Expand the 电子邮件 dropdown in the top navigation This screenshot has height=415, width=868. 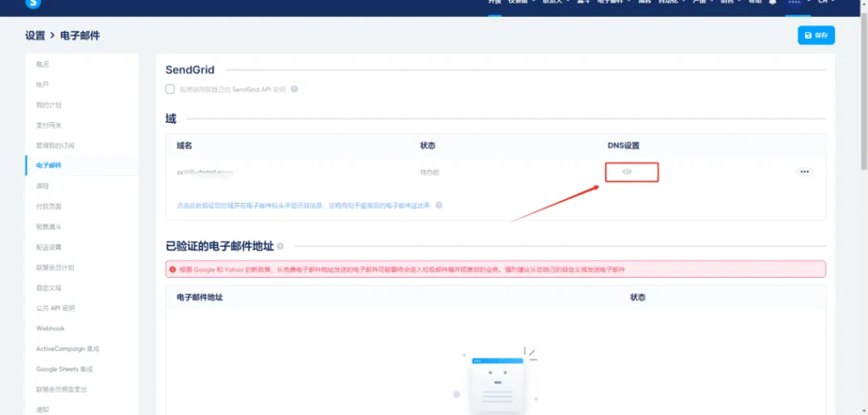point(614,3)
